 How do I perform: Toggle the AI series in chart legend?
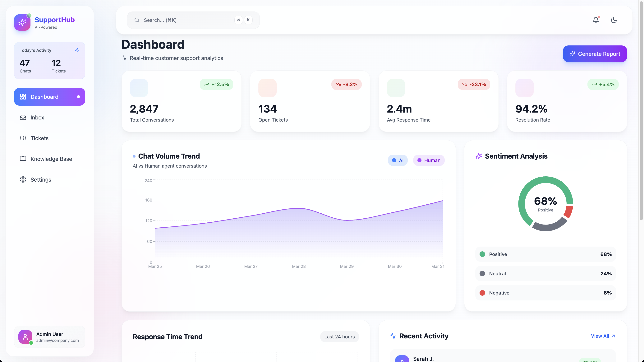pyautogui.click(x=398, y=160)
